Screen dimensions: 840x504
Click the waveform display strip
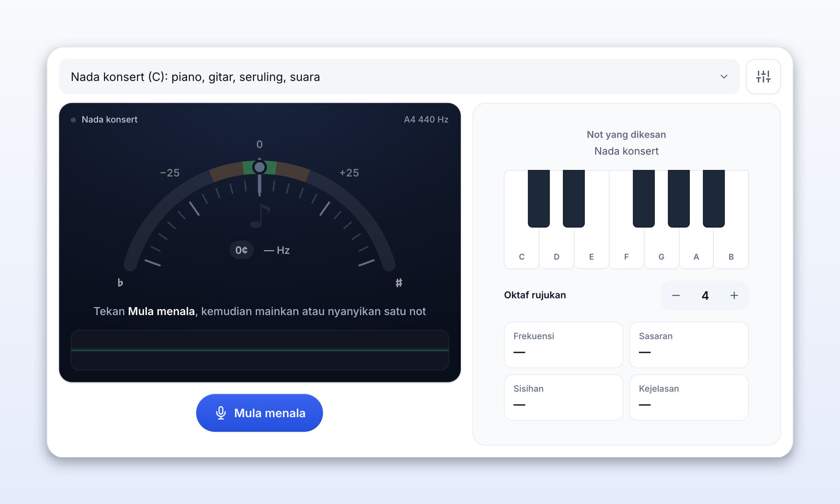tap(260, 350)
